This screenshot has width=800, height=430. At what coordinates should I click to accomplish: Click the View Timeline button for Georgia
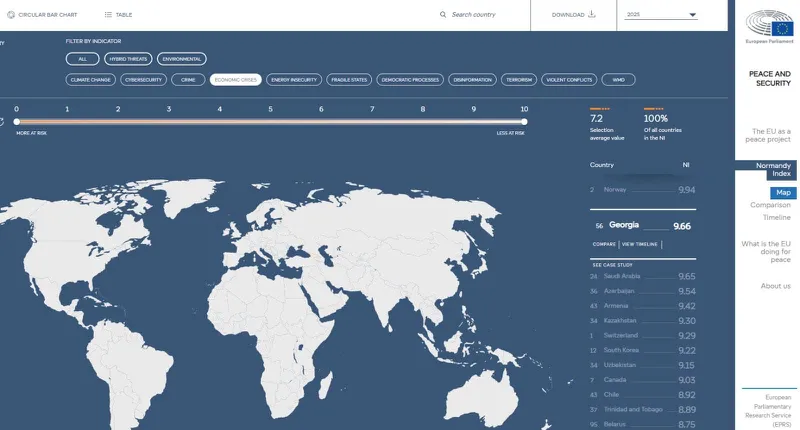click(640, 244)
